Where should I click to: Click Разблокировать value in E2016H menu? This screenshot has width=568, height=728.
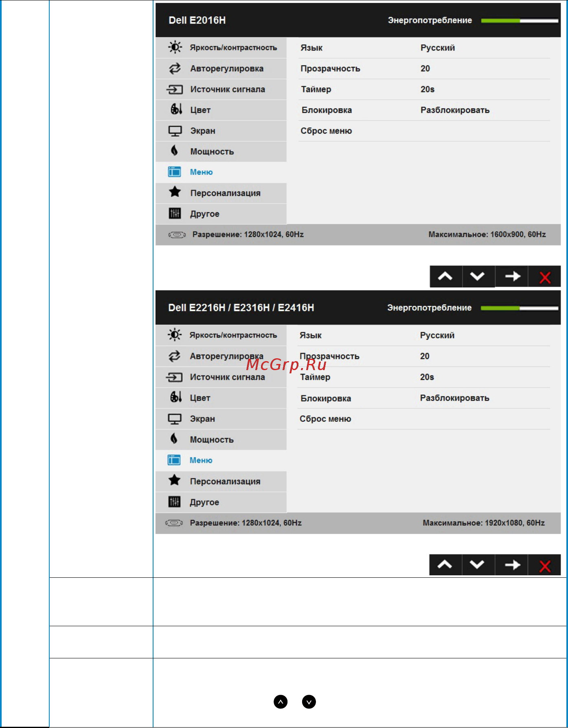coord(455,110)
